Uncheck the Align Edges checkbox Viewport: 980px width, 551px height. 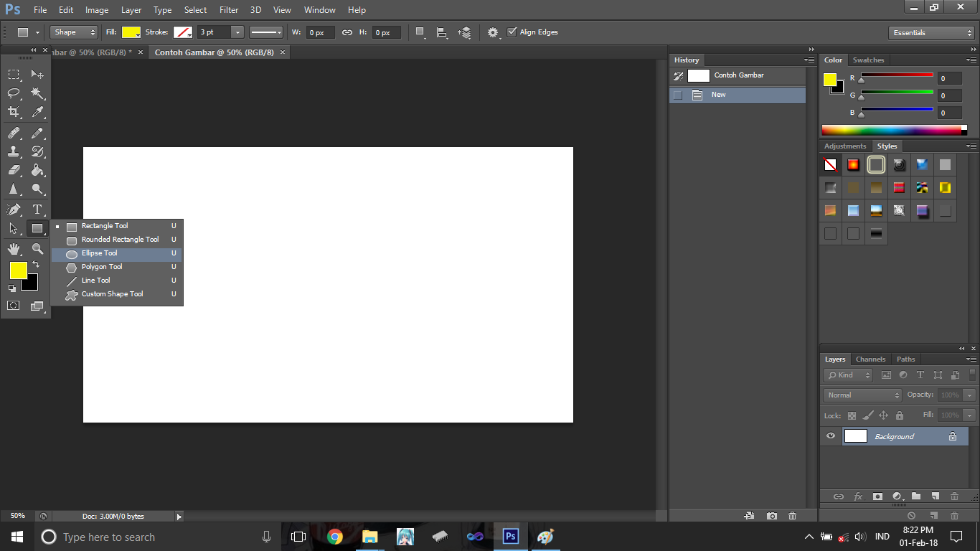[513, 32]
